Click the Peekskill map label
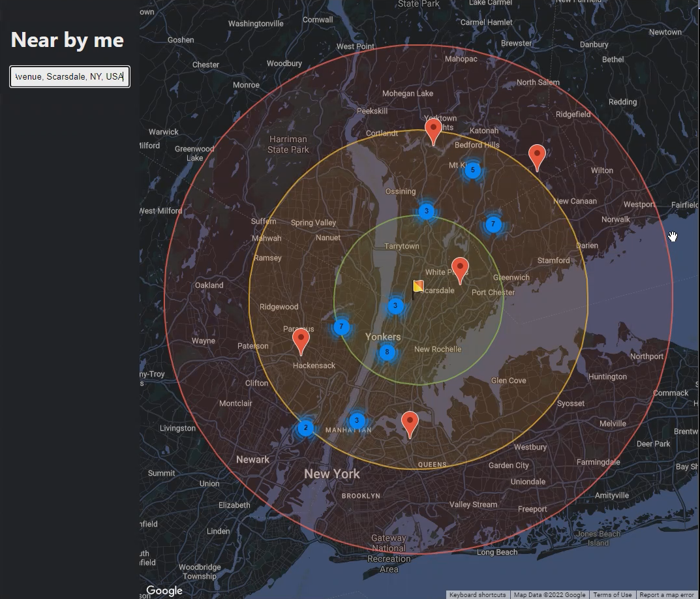The width and height of the screenshot is (700, 599). pos(372,111)
